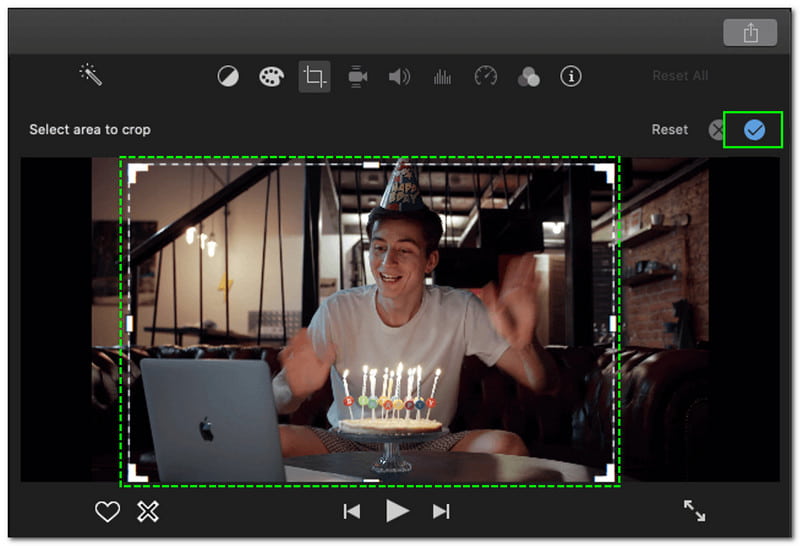Screen dimensions: 800x546
Task: Skip to the previous clip
Action: tap(352, 511)
